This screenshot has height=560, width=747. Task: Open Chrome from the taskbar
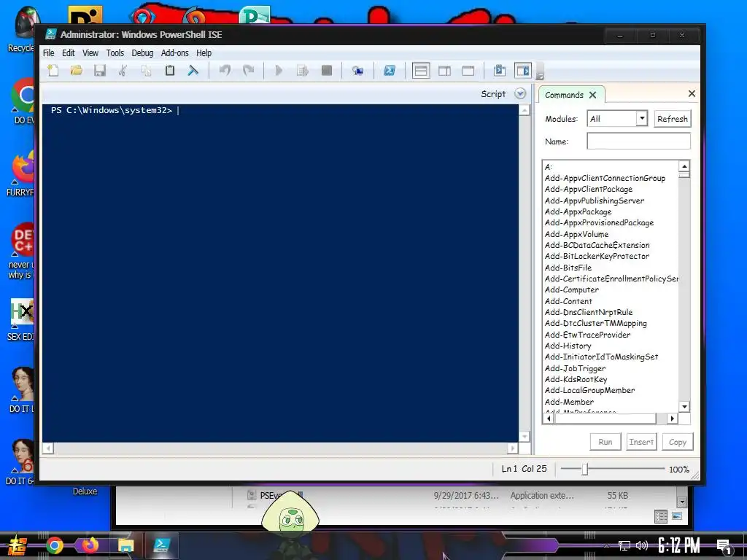54,545
